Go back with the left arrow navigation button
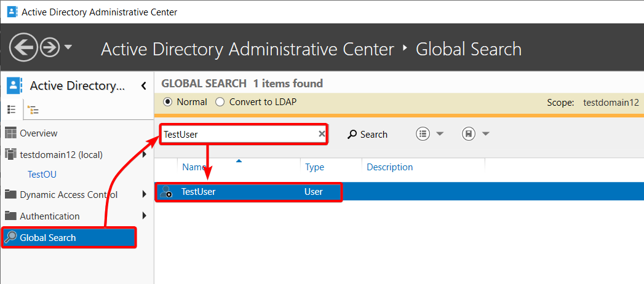The image size is (644, 284). (24, 47)
